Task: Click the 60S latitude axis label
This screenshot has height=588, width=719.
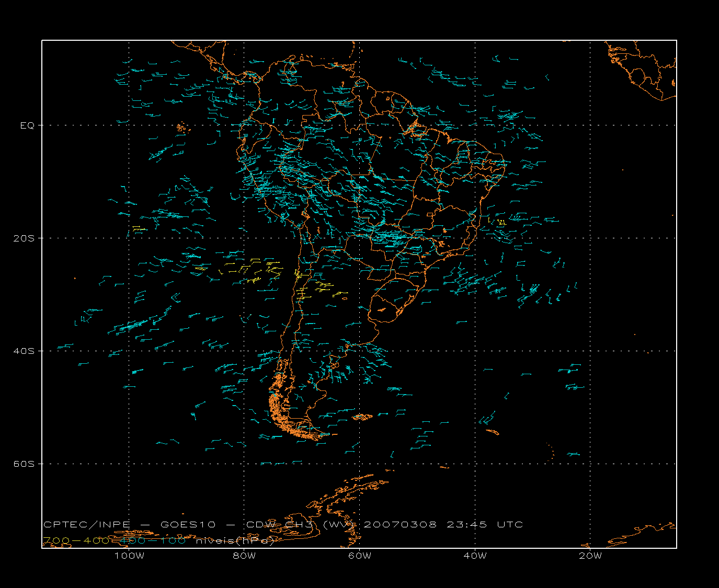Action: (x=24, y=464)
